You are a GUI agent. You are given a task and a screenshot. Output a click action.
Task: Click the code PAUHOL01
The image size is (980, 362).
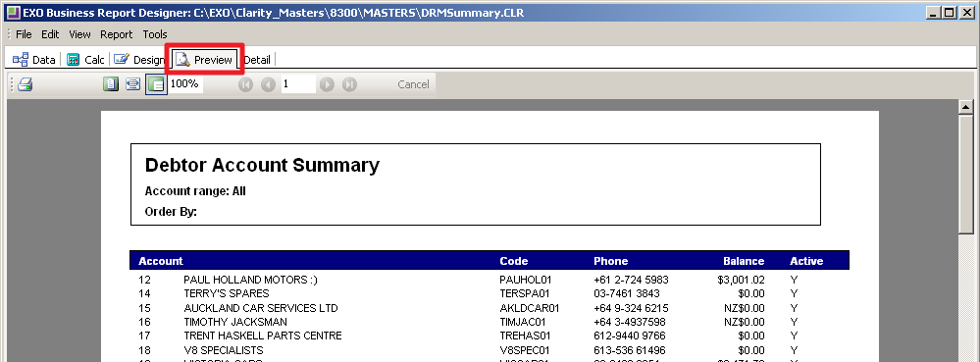(x=525, y=280)
